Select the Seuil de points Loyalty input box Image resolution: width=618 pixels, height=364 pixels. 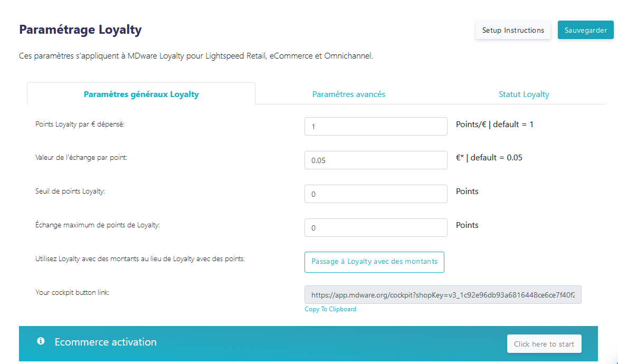[x=376, y=194]
